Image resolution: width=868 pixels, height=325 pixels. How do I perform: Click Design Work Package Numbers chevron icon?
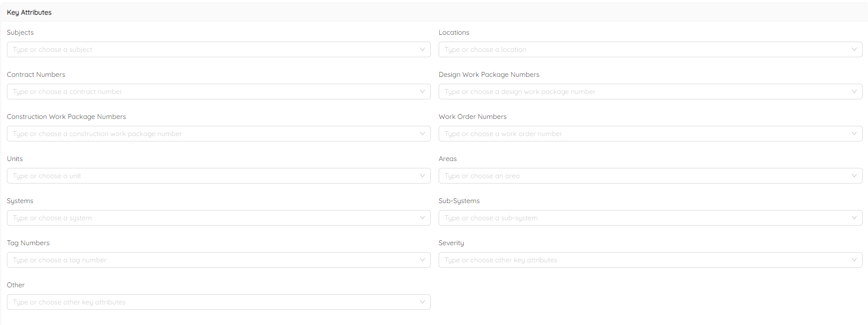(x=854, y=92)
